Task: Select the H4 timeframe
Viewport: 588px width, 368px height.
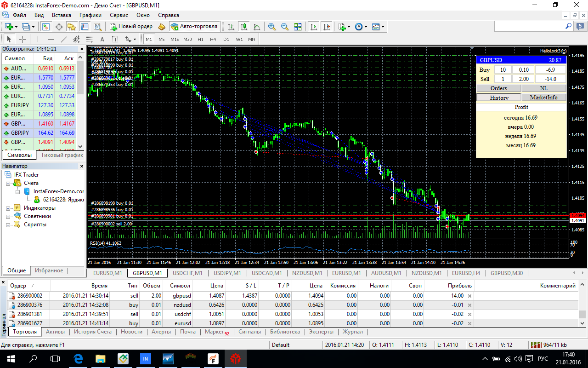Action: (x=213, y=39)
